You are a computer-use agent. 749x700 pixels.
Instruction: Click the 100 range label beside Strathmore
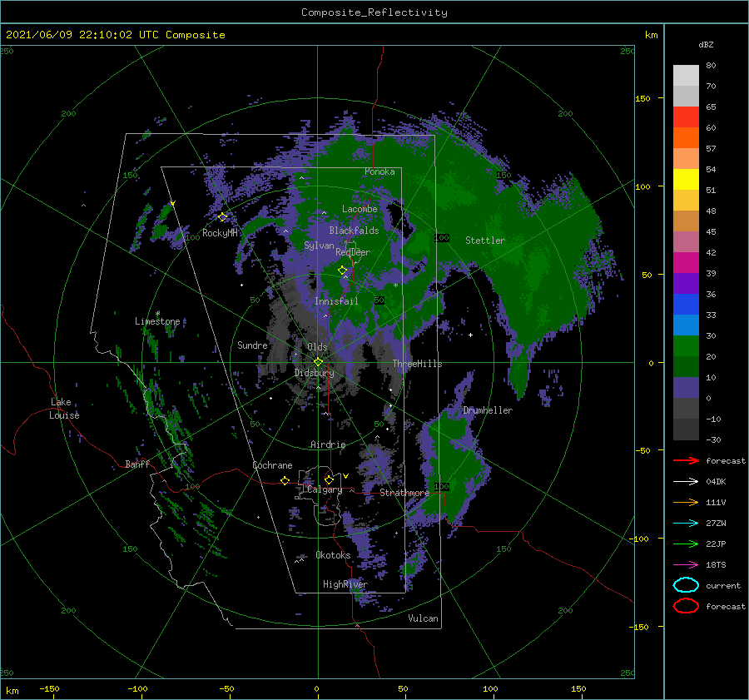pyautogui.click(x=442, y=486)
